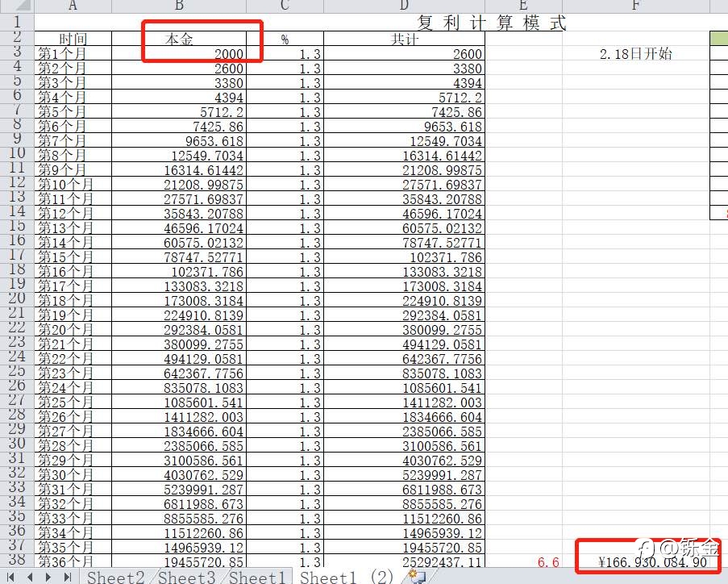This screenshot has width=728, height=584.
Task: Select the cell 第6个月
Action: 73,126
